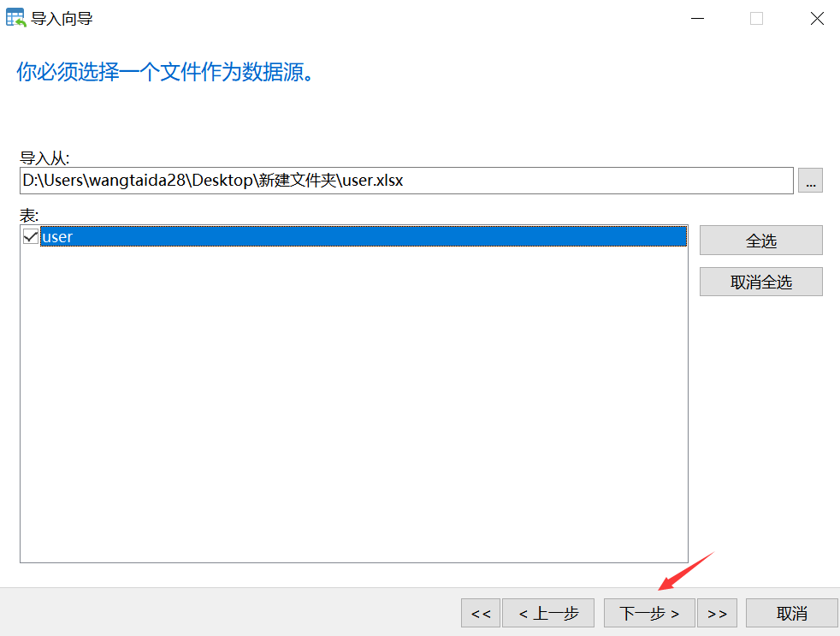This screenshot has height=636, width=840.
Task: Click the Import Wizard icon in the title bar
Action: [15, 17]
